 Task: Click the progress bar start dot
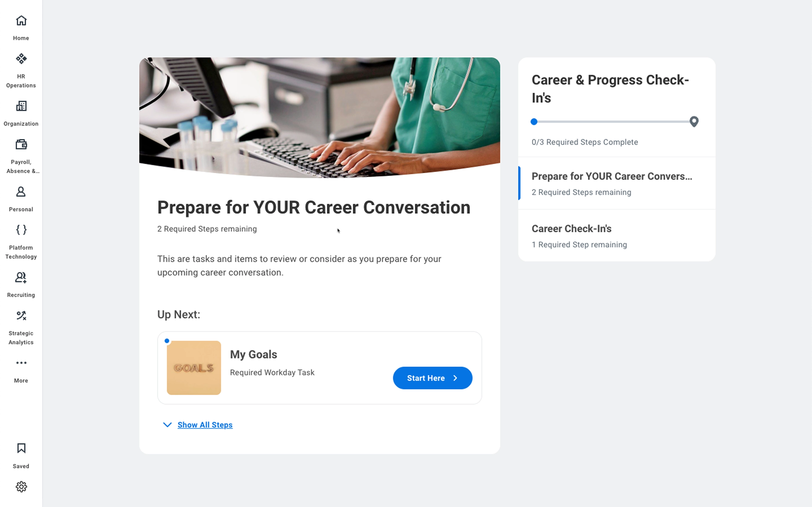pyautogui.click(x=534, y=122)
